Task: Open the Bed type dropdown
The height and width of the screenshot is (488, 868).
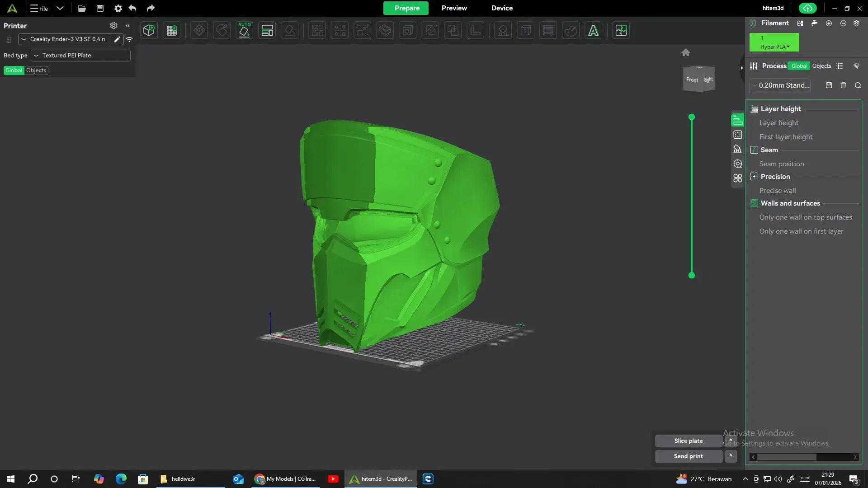Action: coord(80,56)
